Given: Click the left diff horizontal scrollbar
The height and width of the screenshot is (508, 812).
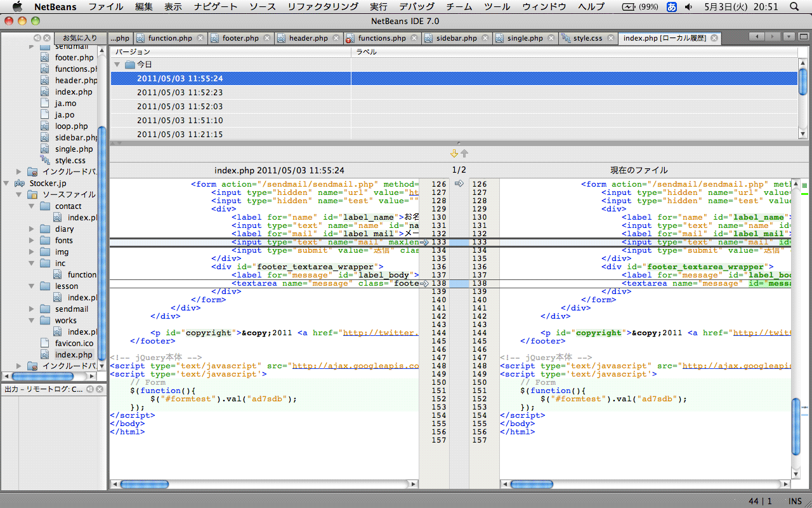Looking at the screenshot, I should point(264,485).
